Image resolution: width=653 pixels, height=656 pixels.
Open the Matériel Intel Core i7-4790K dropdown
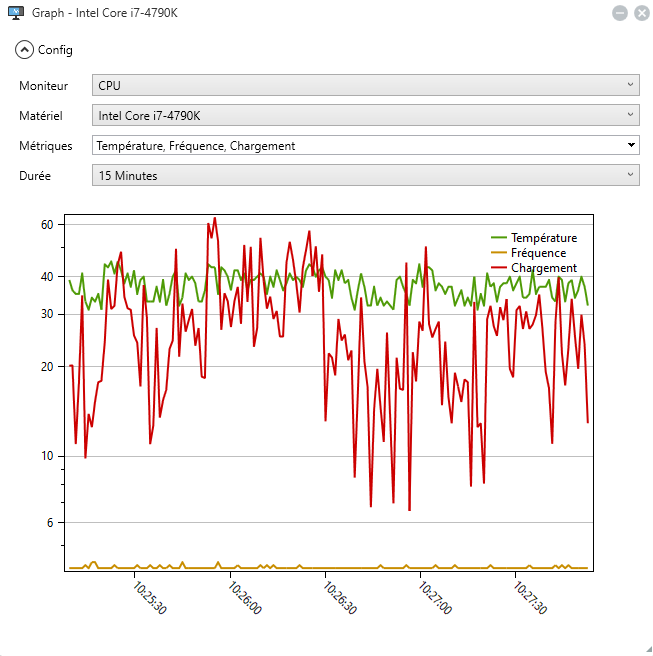[x=366, y=115]
